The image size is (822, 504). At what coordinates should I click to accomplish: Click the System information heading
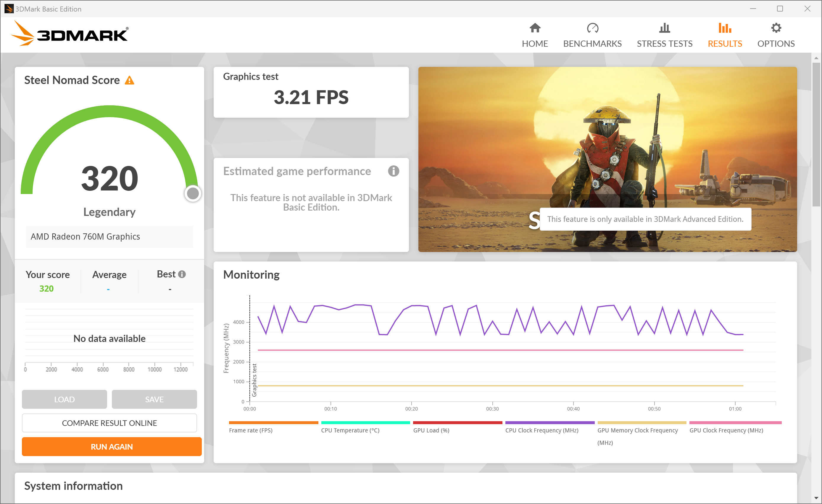click(x=73, y=486)
